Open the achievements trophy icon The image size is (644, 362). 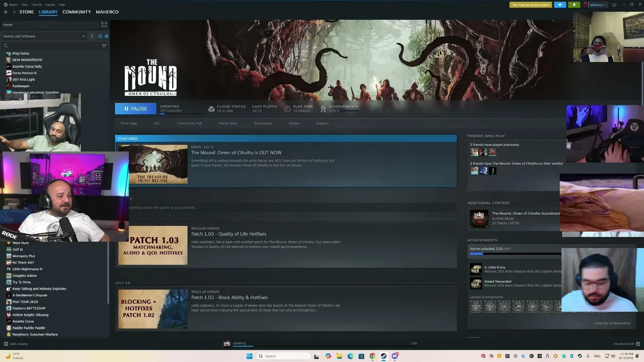point(323,109)
